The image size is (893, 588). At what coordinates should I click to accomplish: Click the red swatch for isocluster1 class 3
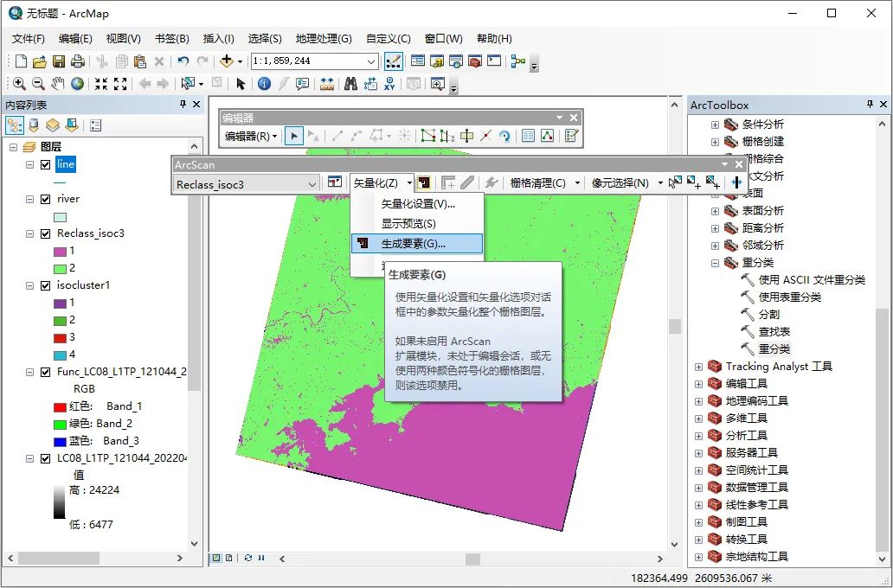pyautogui.click(x=60, y=338)
